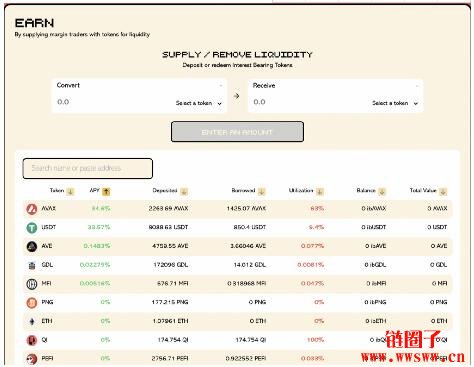474x367 pixels.
Task: Open Receive select a token dropdown
Action: click(395, 103)
